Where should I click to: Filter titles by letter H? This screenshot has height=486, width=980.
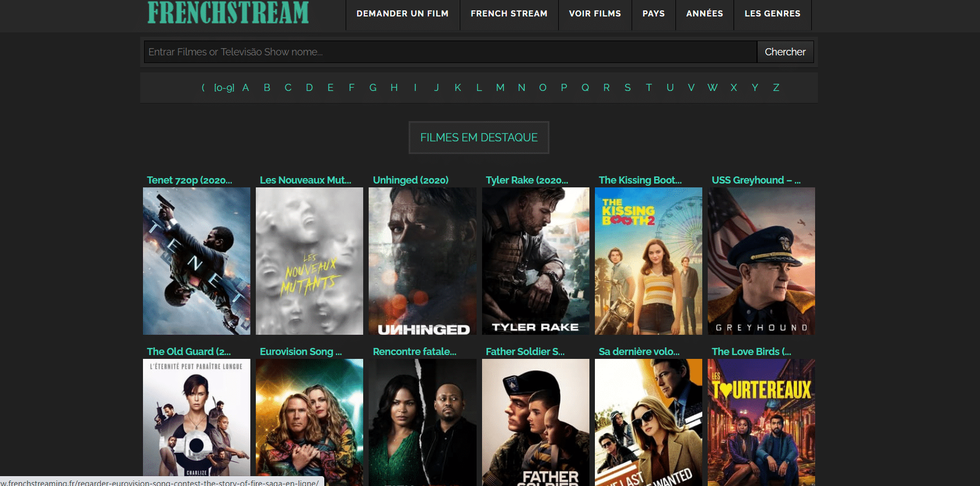[394, 88]
